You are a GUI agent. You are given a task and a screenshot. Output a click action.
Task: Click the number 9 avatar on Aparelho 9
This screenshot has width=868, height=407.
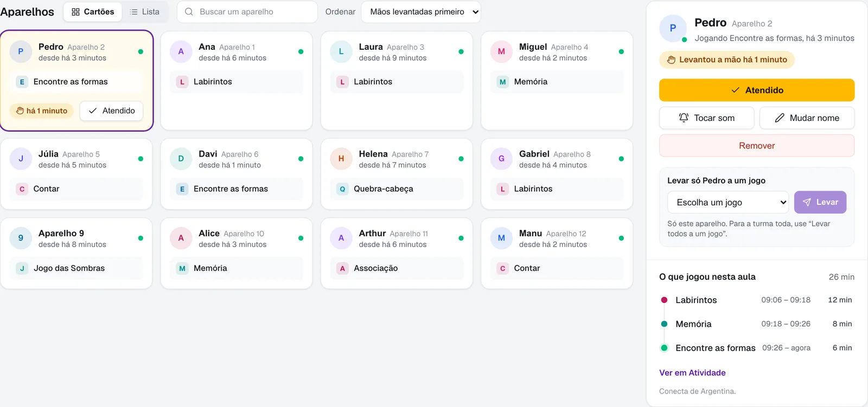21,238
